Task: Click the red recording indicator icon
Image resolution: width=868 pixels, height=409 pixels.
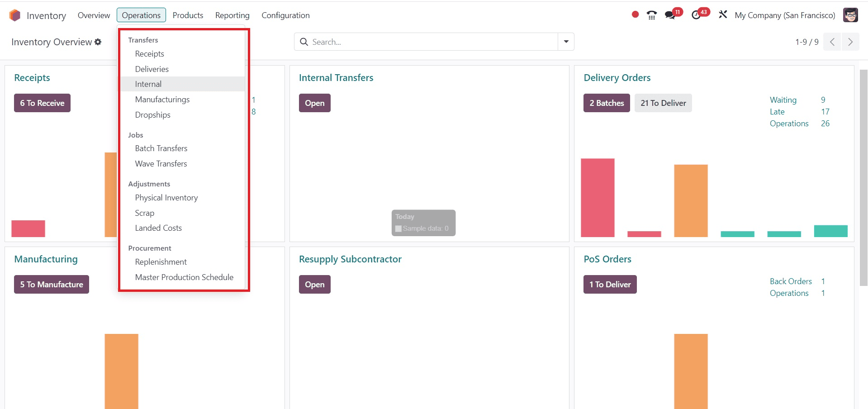Action: coord(635,14)
